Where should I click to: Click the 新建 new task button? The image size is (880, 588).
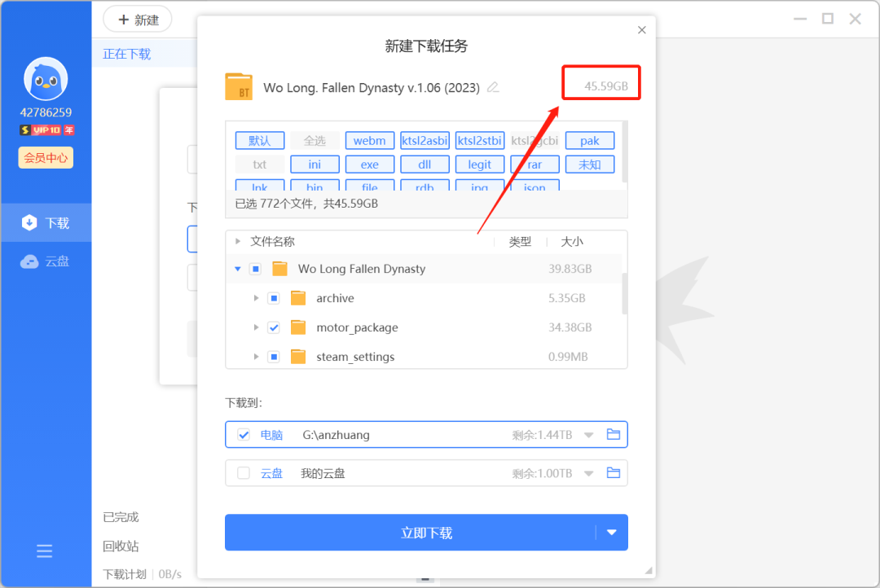click(138, 20)
